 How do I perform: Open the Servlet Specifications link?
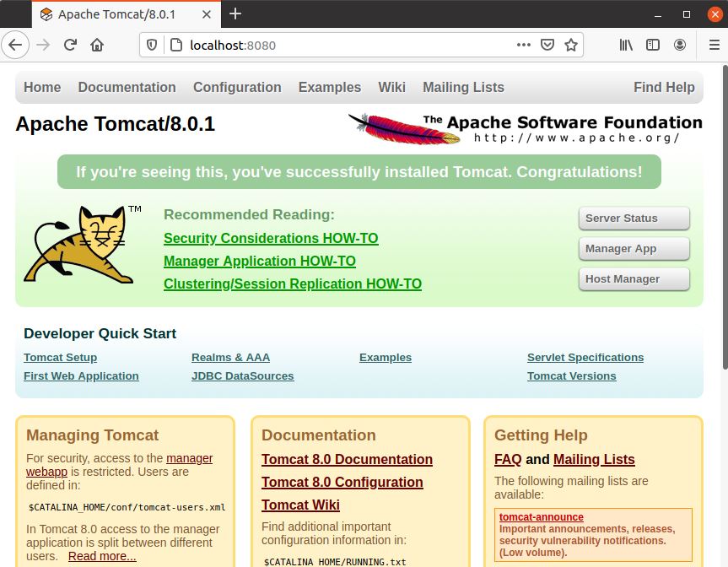tap(585, 358)
